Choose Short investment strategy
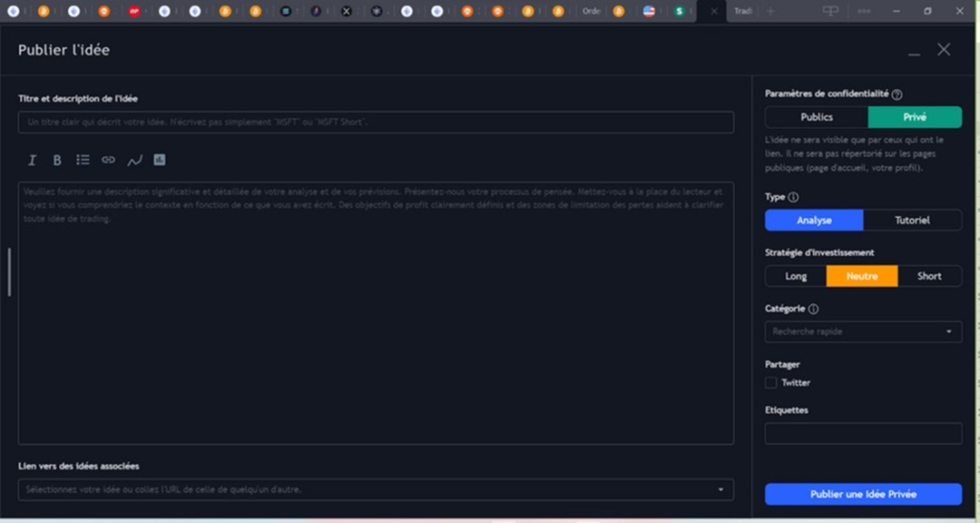The image size is (980, 523). pos(929,276)
